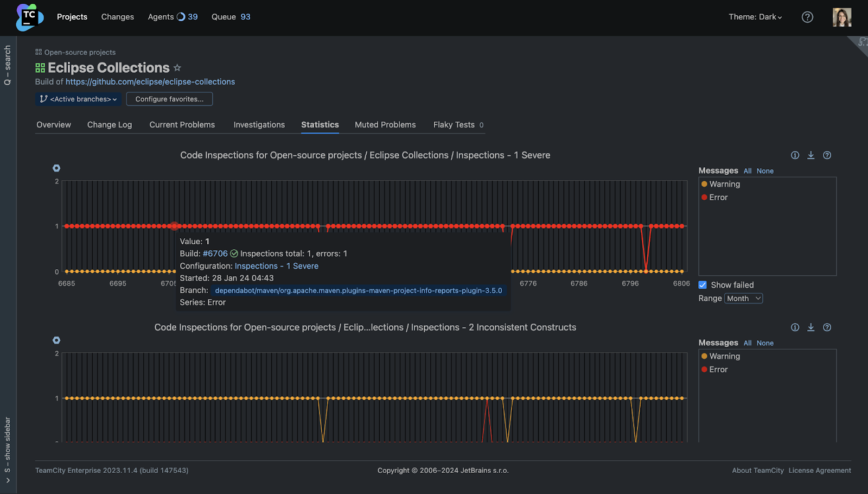Screen dimensions: 868x494
Task: Expand the sidebar with the show sidebar arrow
Action: pyautogui.click(x=8, y=480)
